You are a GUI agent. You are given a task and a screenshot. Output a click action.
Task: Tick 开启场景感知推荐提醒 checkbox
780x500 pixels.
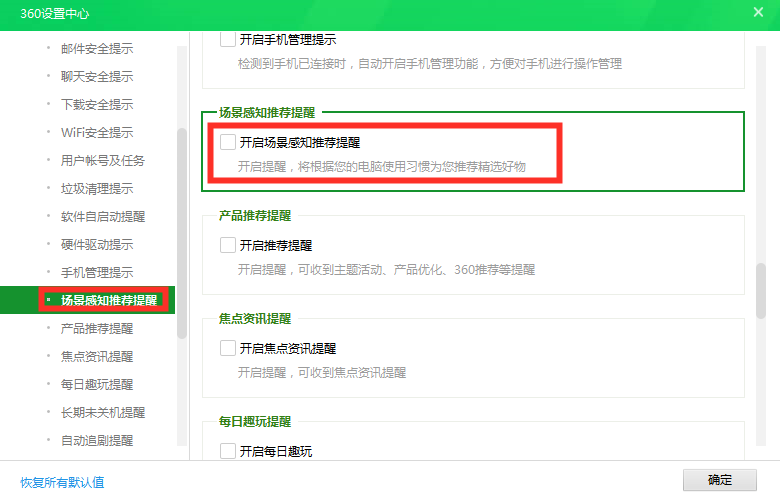coord(228,142)
